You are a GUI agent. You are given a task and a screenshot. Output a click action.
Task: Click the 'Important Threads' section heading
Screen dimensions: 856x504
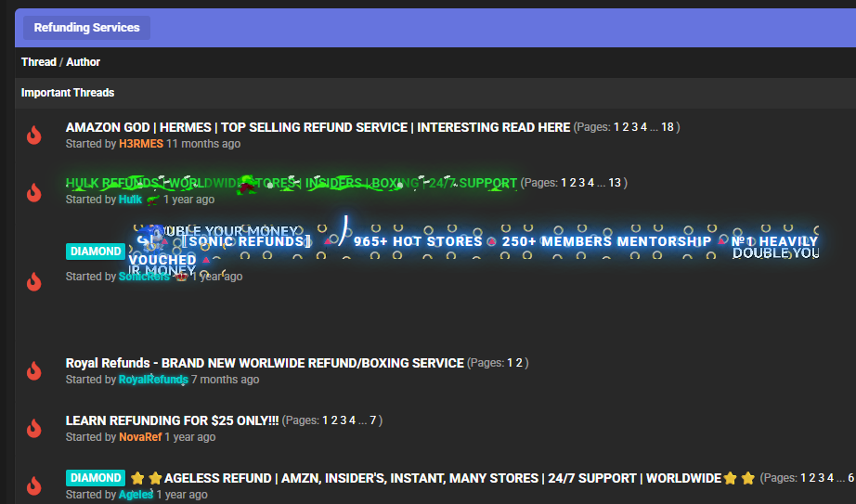click(68, 93)
